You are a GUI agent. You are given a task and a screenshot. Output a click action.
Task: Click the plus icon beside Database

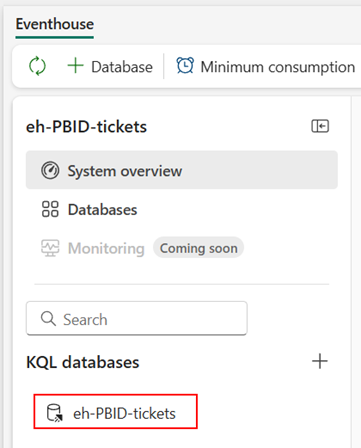click(x=75, y=65)
